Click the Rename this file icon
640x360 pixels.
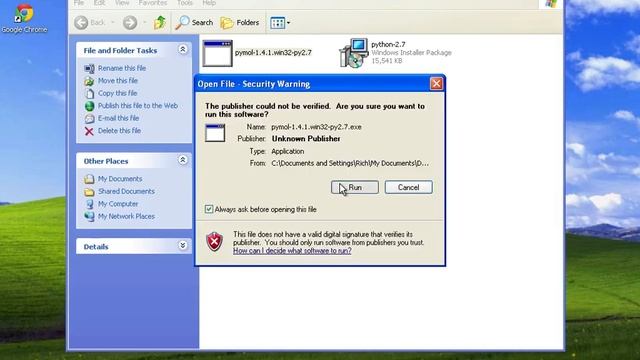coord(89,69)
